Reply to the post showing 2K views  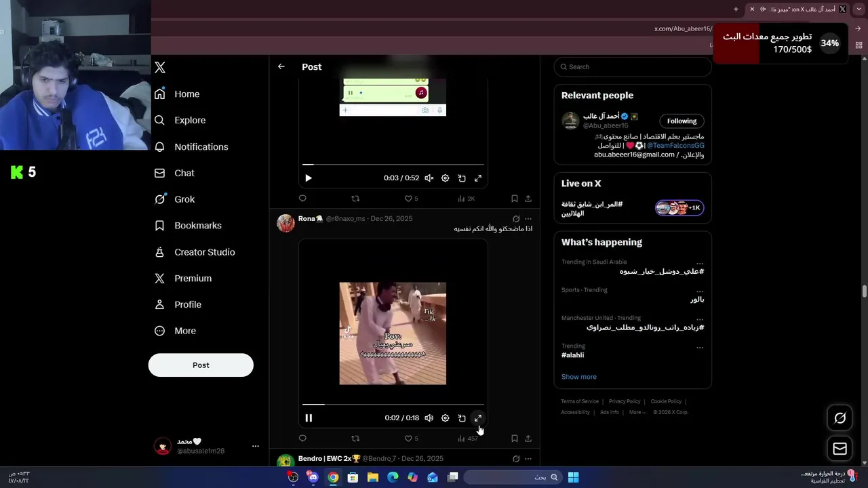point(302,199)
